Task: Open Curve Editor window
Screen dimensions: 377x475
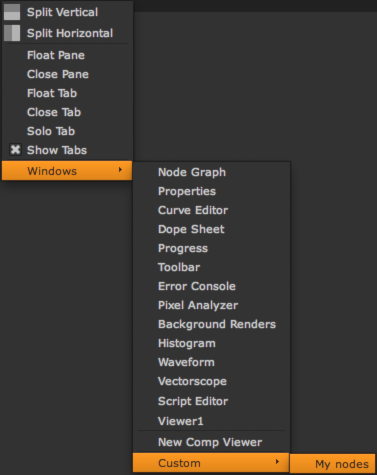Action: click(193, 210)
